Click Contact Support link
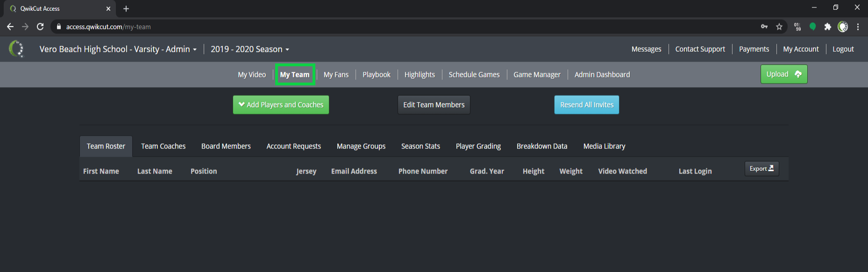Viewport: 868px width, 272px height. pos(700,49)
